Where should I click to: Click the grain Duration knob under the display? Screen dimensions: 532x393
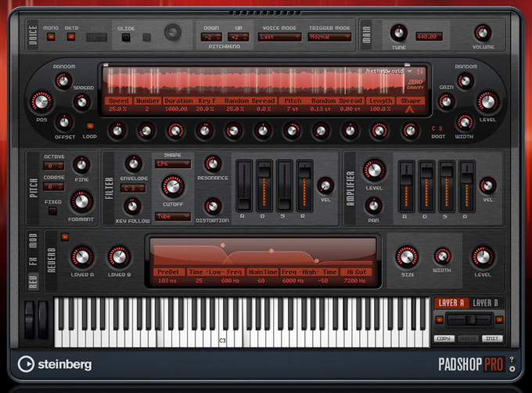click(175, 131)
